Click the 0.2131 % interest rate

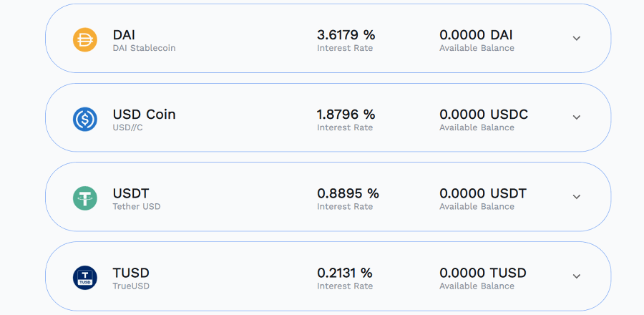pyautogui.click(x=345, y=273)
